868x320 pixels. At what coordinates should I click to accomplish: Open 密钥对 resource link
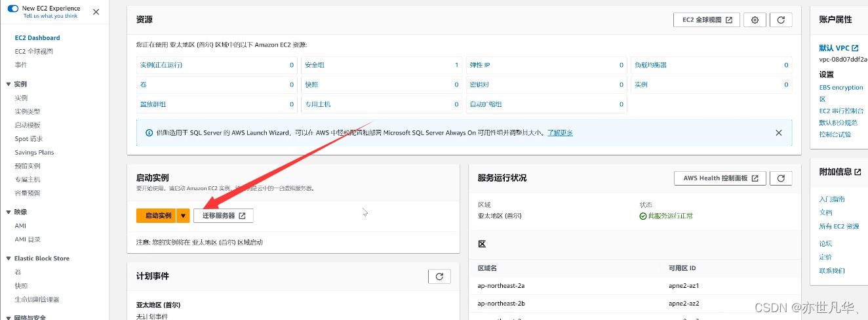tap(479, 85)
